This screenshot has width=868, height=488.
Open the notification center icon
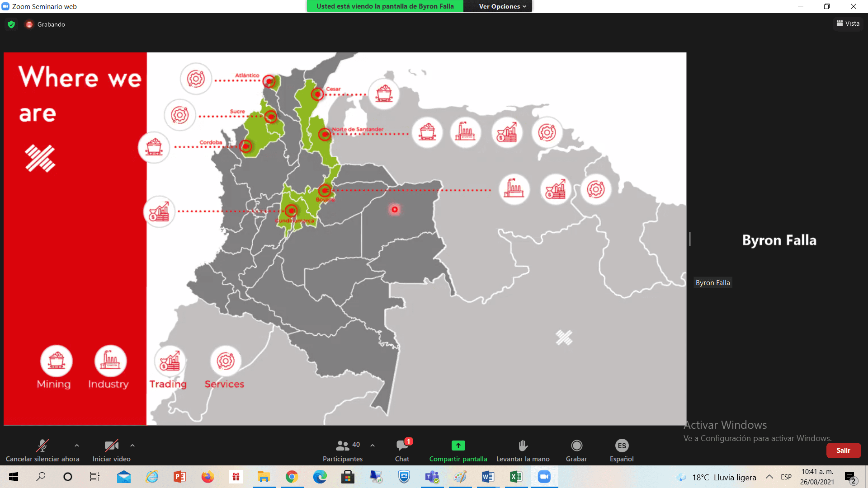[850, 477]
